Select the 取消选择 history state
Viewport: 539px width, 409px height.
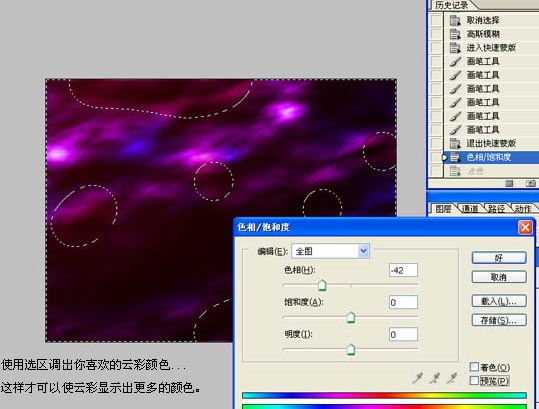click(492, 20)
